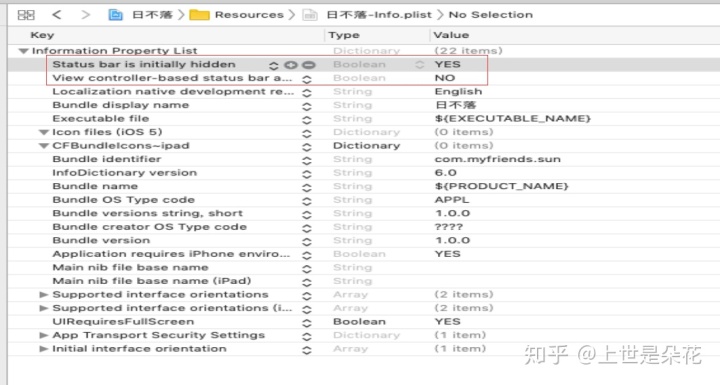720x385 pixels.
Task: Select YES value of Application requires iPhone environment
Action: tap(447, 254)
